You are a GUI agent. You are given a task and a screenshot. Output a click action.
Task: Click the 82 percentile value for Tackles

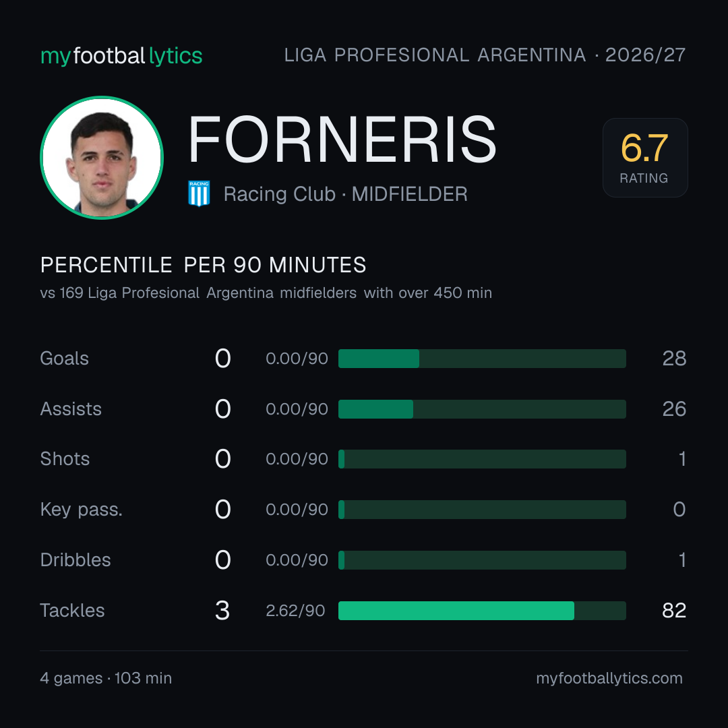(674, 611)
